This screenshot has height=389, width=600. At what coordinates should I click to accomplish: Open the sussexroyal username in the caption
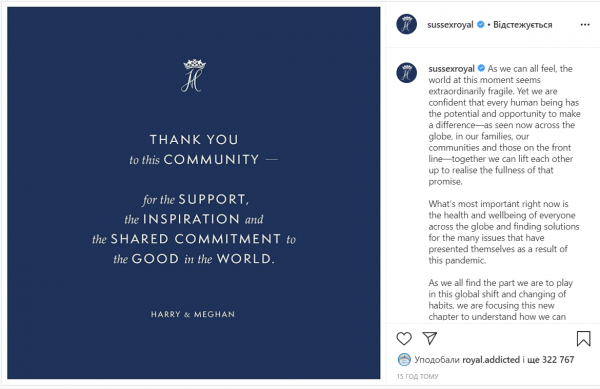[x=452, y=69]
